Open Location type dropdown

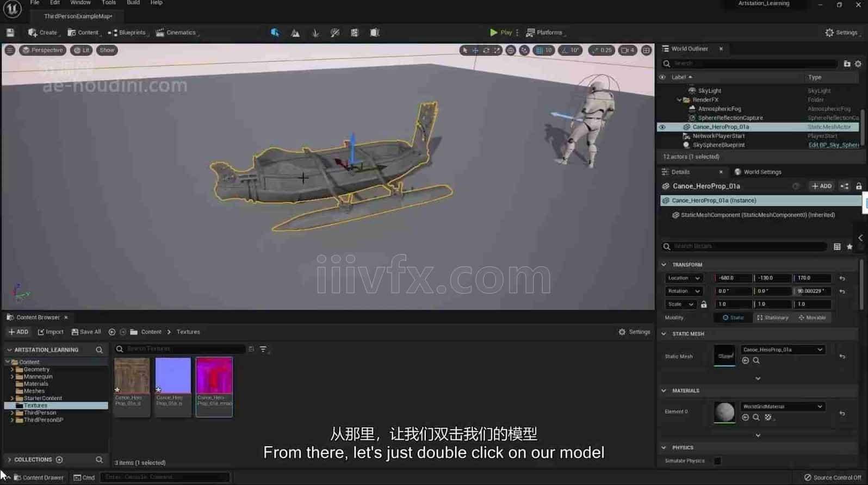(x=684, y=278)
